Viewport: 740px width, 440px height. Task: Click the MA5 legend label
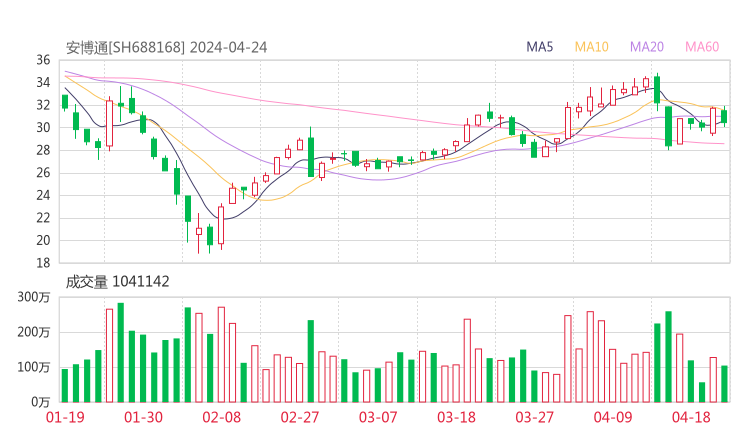coord(539,47)
